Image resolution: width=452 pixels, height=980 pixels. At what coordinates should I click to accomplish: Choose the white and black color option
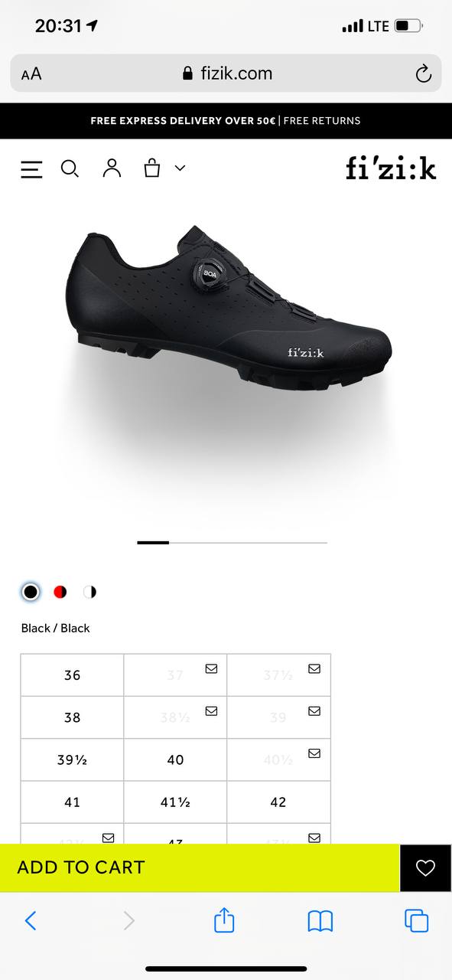tap(90, 592)
